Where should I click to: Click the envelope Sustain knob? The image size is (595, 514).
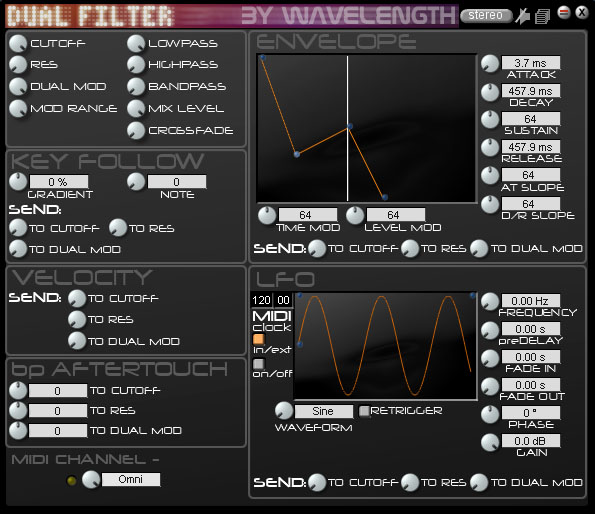[490, 119]
